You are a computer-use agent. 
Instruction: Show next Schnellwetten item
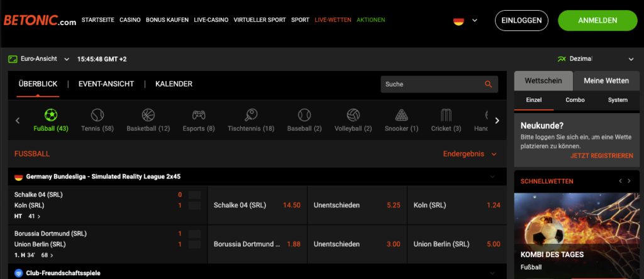click(629, 181)
